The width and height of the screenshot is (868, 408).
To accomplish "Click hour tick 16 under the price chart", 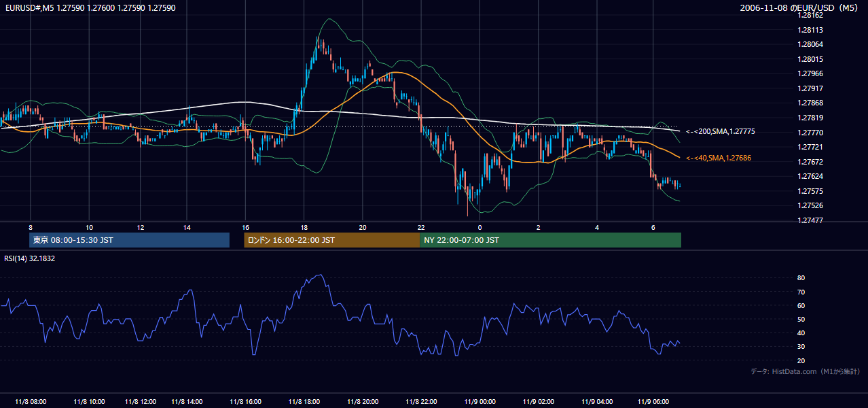I will (x=245, y=227).
